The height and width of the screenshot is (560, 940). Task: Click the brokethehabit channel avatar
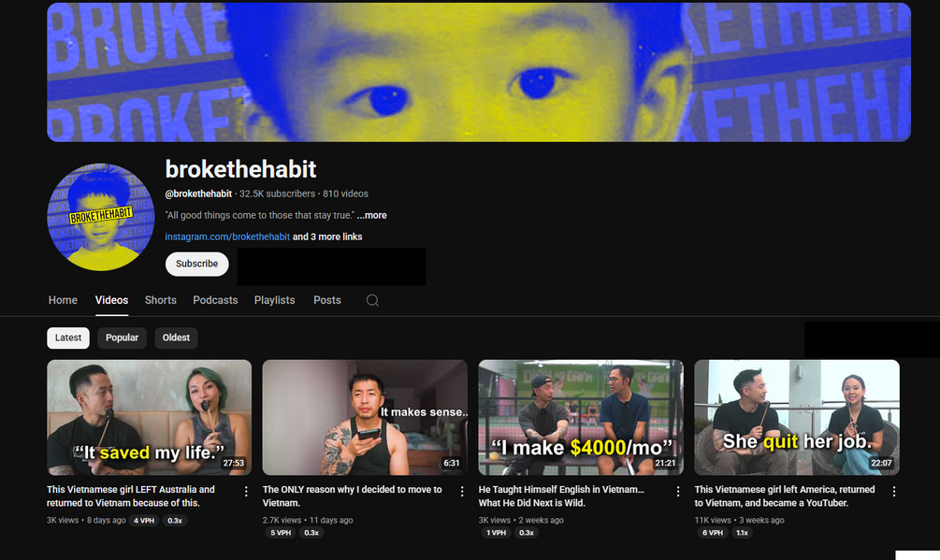[101, 217]
